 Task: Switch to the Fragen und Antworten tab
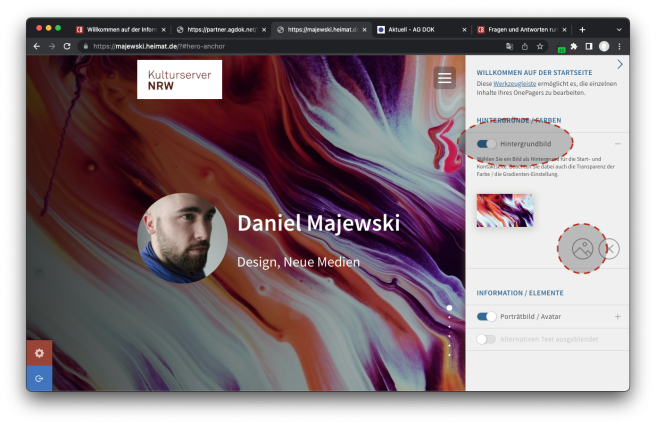click(x=520, y=30)
